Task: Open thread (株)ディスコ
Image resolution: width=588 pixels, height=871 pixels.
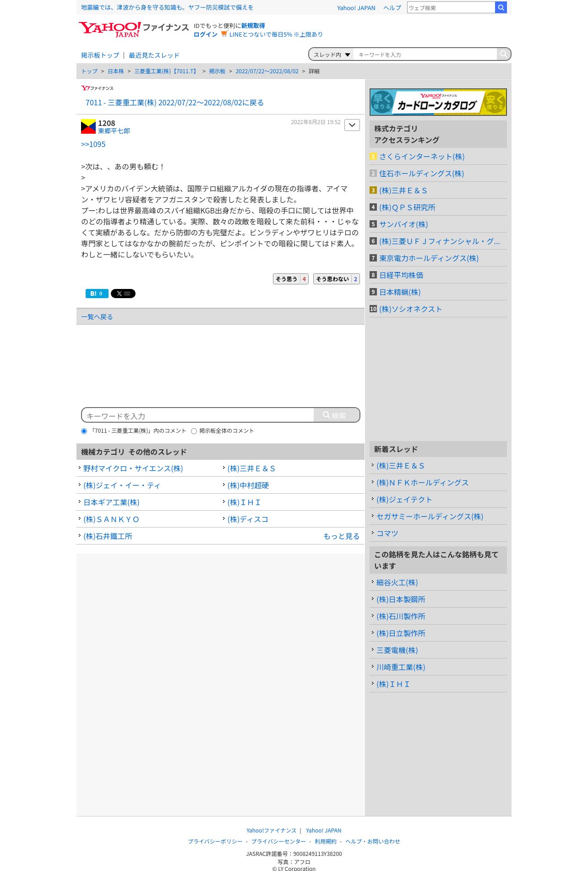Action: [x=248, y=519]
